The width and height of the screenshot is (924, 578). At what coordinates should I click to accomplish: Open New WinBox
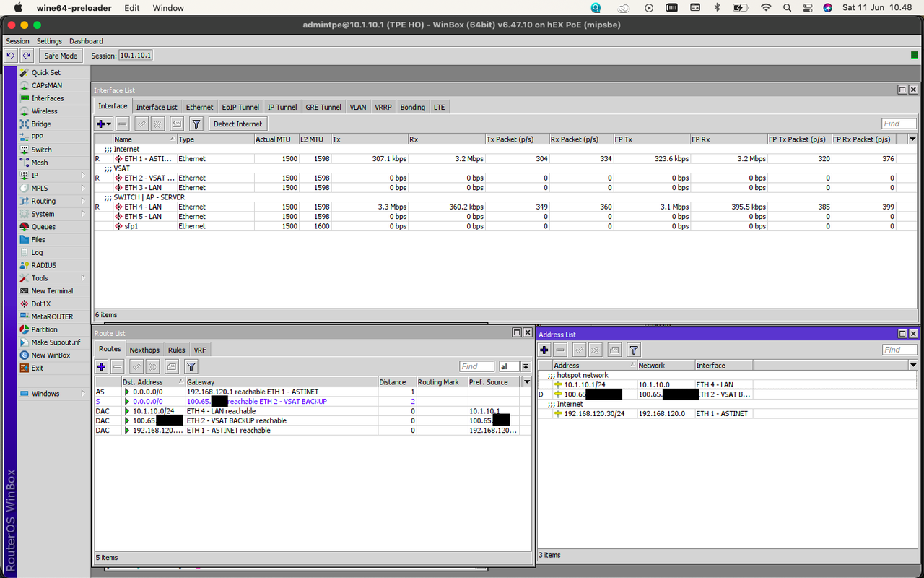click(x=51, y=355)
